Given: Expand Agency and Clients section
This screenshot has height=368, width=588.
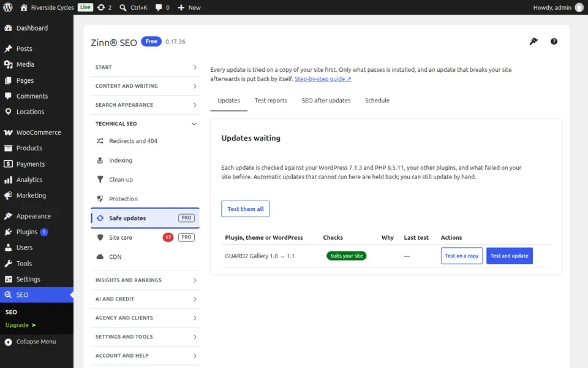Looking at the screenshot, I should click(145, 318).
